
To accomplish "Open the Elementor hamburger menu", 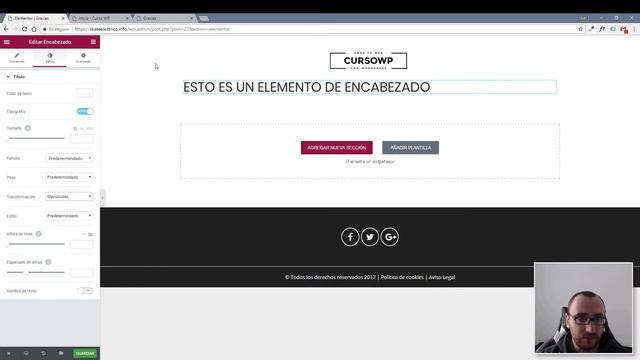I will pyautogui.click(x=7, y=42).
